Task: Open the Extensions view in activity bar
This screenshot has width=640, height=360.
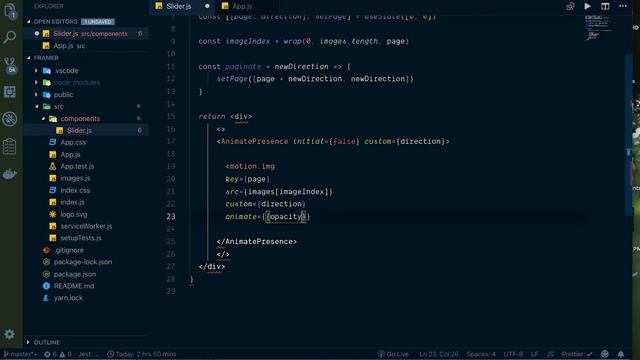Action: tap(9, 92)
